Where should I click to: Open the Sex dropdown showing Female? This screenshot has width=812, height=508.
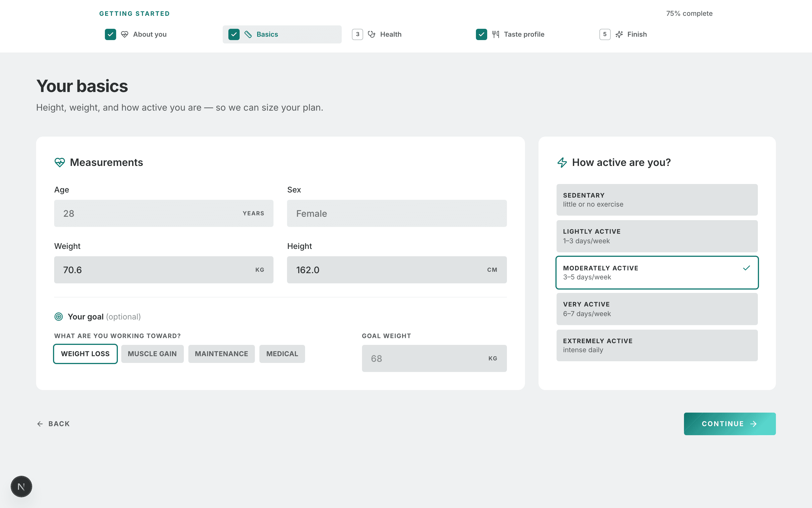397,213
